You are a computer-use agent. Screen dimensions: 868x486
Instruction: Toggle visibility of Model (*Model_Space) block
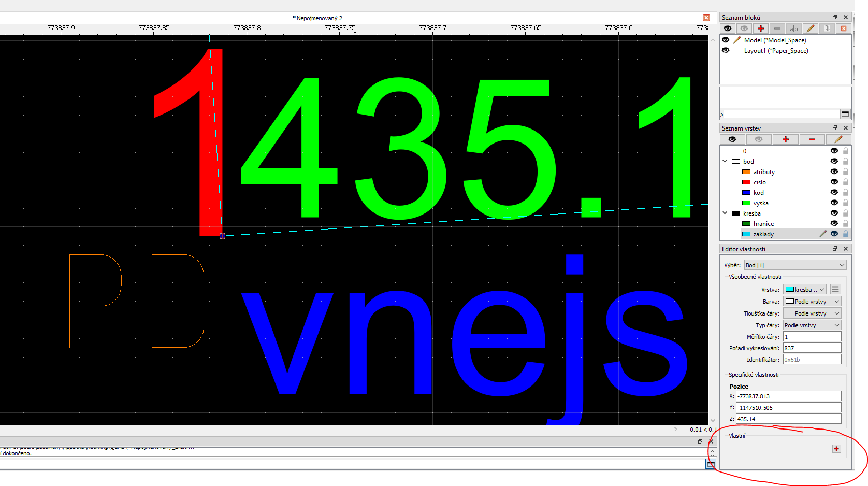(x=726, y=40)
